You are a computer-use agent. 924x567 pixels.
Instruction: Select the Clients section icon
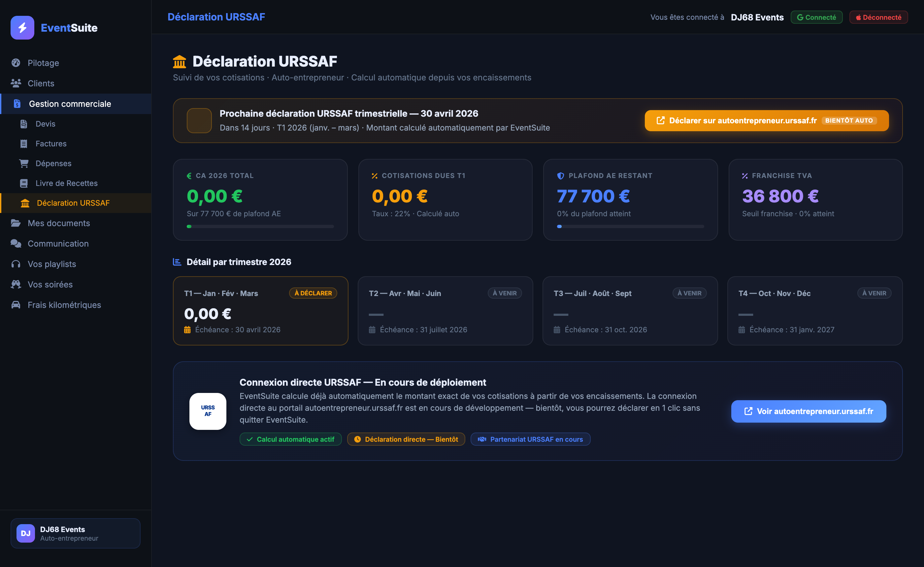pyautogui.click(x=16, y=83)
